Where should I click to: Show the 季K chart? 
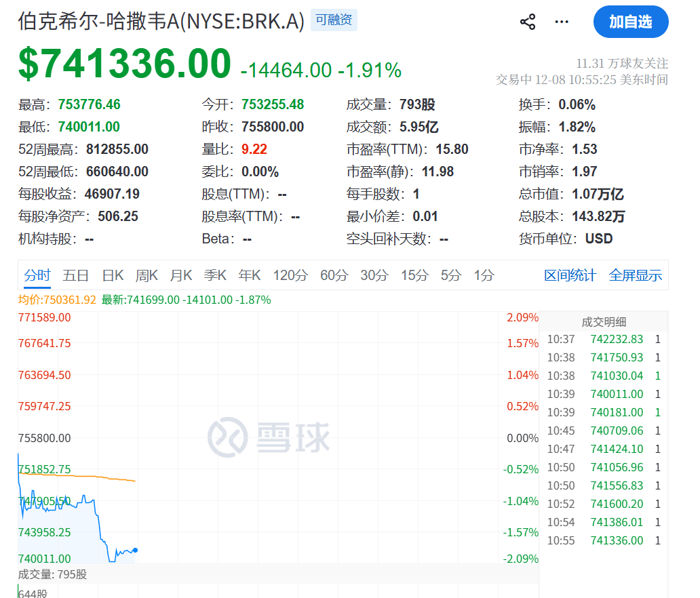215,275
